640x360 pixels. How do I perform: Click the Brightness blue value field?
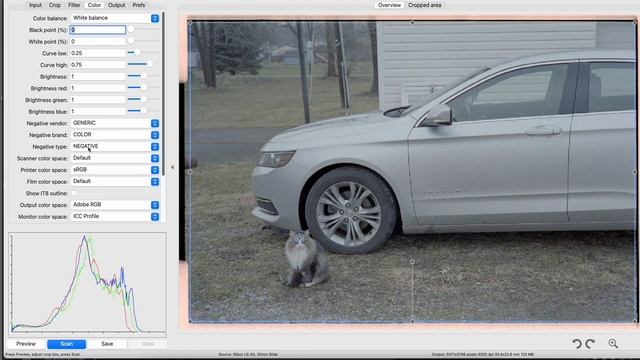click(x=98, y=111)
